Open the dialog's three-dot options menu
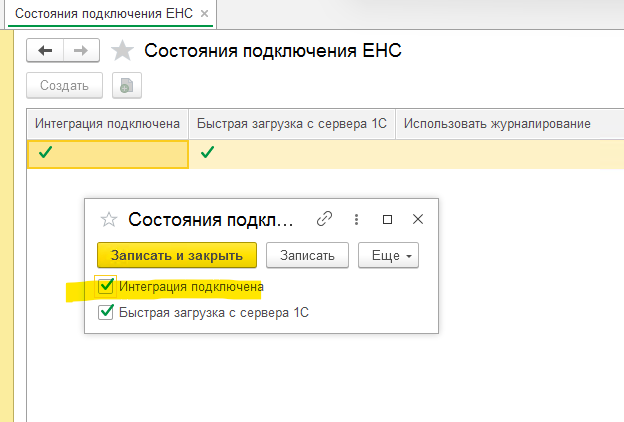The width and height of the screenshot is (624, 422). point(356,219)
